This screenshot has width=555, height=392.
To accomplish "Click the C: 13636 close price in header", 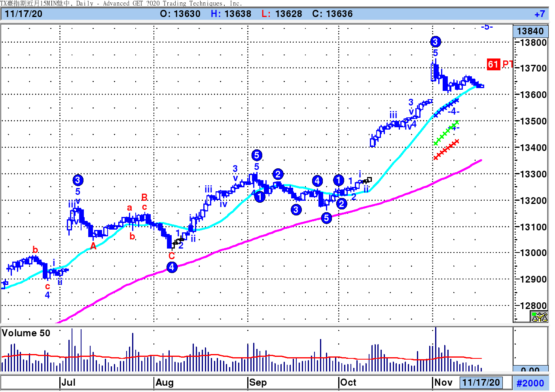I will 332,14.
